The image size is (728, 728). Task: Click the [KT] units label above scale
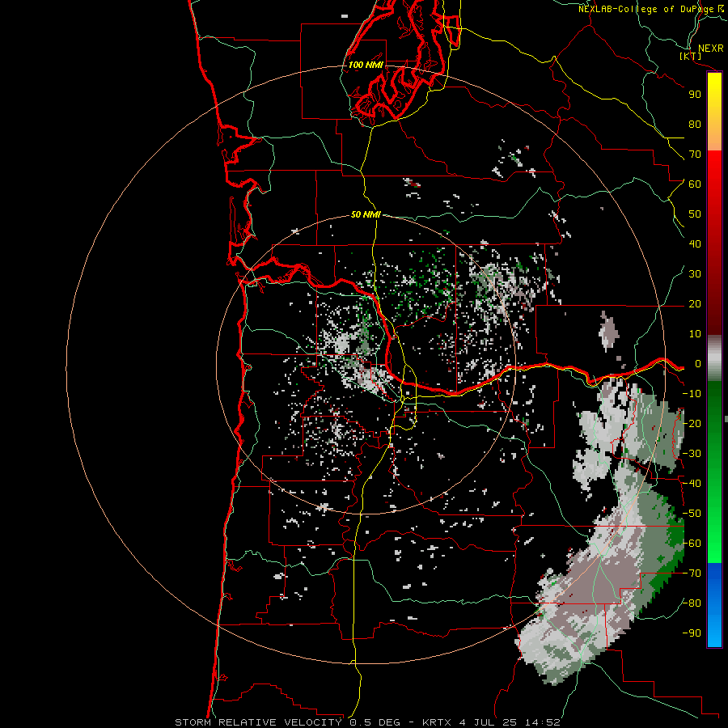691,56
